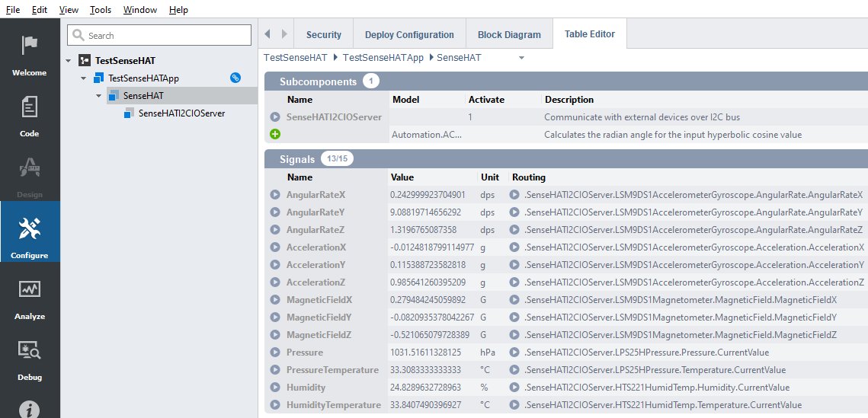Click the green add subcomponent plus icon
The height and width of the screenshot is (418, 868).
[x=275, y=134]
